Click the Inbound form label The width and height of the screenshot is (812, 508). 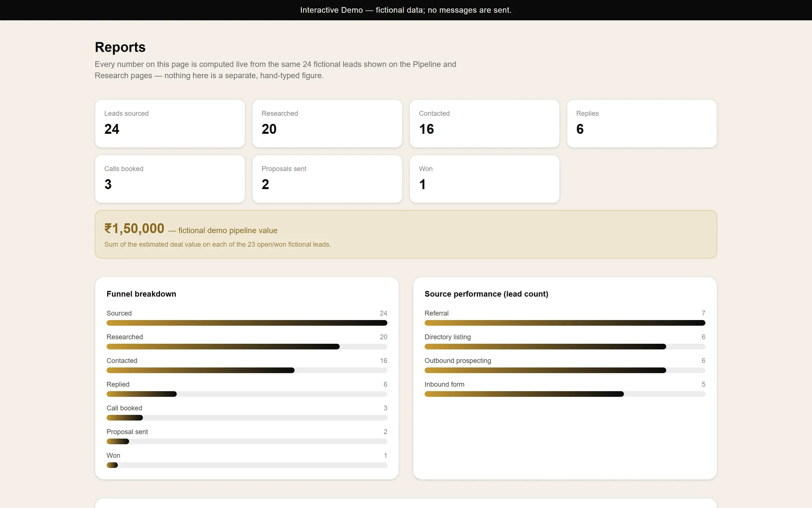click(x=444, y=384)
